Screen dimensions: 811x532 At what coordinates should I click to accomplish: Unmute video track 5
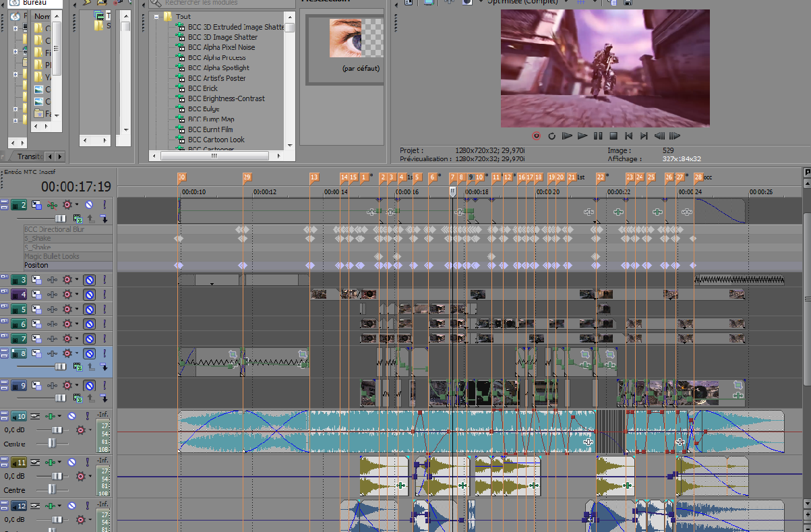click(x=88, y=309)
